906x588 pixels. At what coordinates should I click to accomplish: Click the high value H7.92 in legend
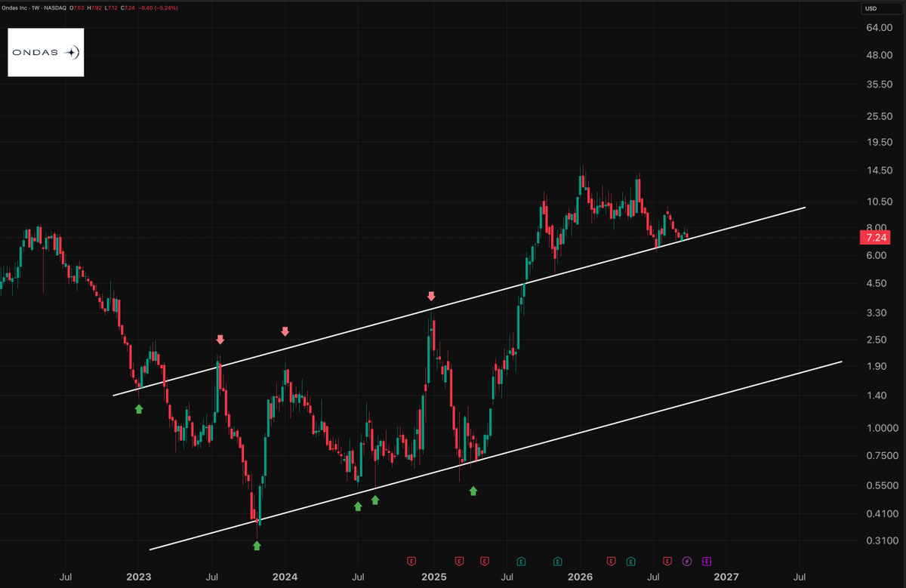click(94, 8)
